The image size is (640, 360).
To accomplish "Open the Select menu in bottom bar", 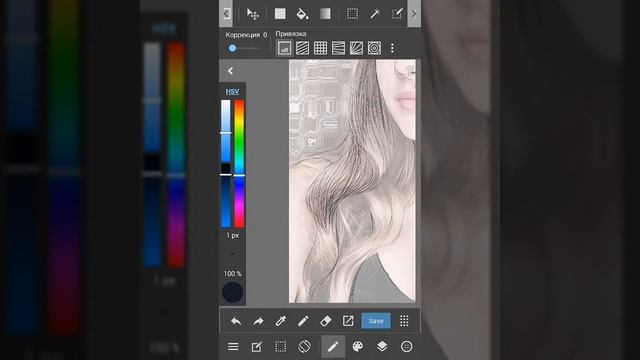I will point(280,347).
